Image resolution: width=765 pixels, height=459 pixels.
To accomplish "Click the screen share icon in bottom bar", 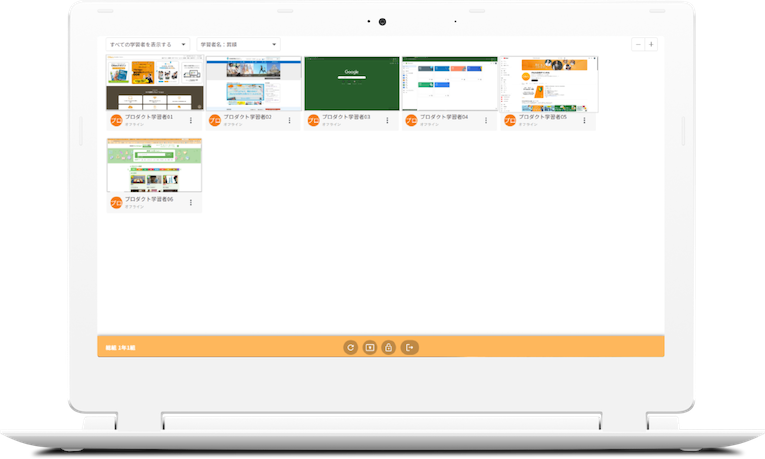I will [x=369, y=347].
